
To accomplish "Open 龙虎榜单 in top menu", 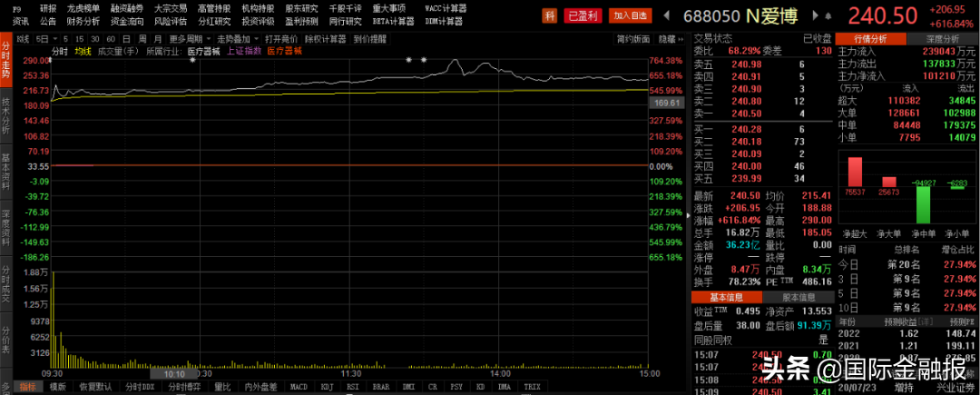I will pyautogui.click(x=83, y=9).
